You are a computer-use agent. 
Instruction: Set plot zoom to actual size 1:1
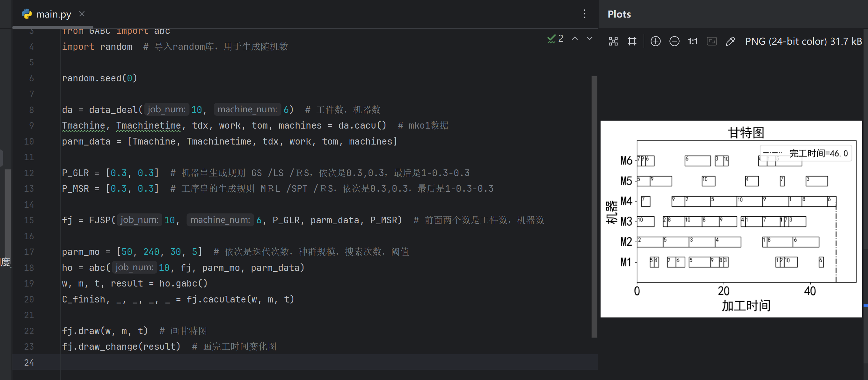tap(692, 41)
